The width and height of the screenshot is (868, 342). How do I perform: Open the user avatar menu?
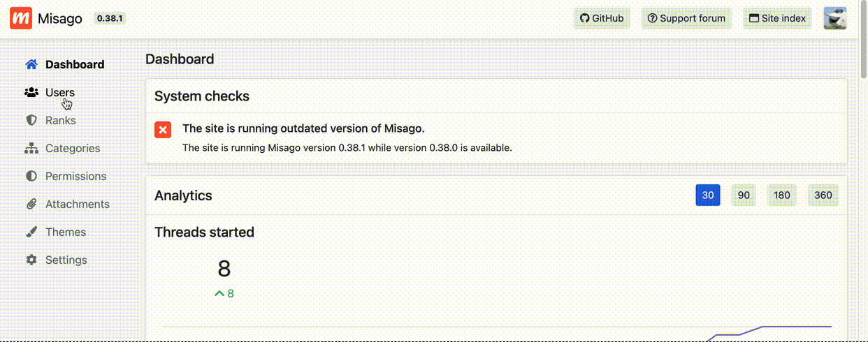point(835,18)
